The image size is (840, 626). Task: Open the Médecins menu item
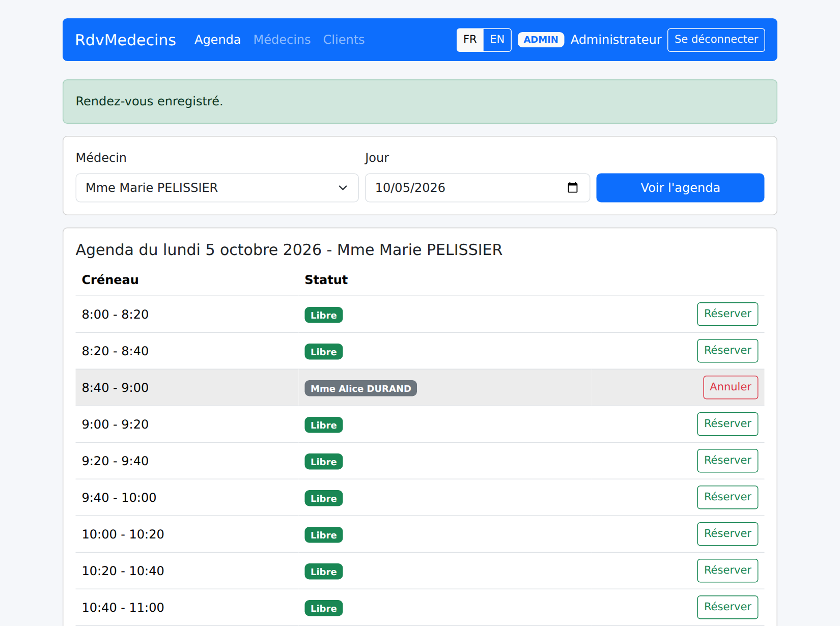coord(282,40)
